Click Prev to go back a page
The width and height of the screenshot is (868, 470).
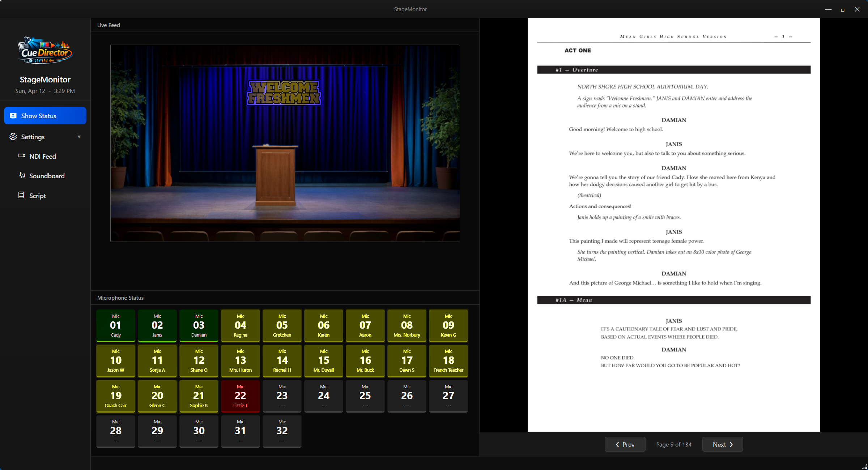pos(625,444)
